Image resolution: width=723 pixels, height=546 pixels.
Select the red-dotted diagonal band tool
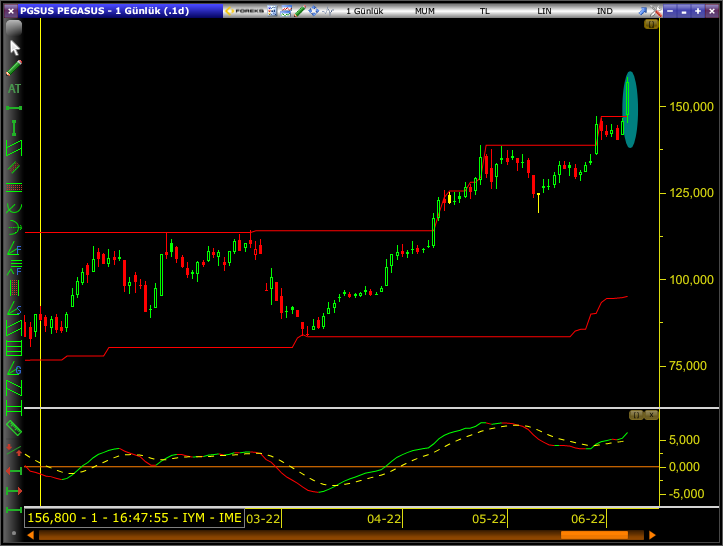14,167
